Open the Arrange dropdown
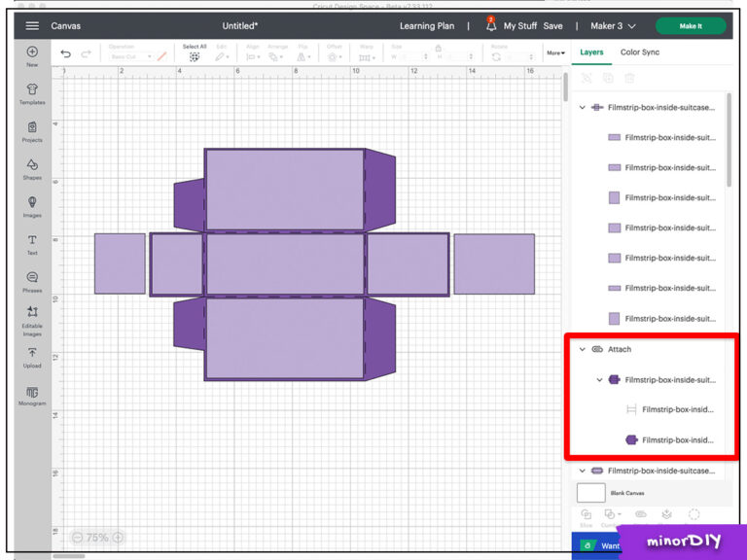Image resolution: width=747 pixels, height=560 pixels. point(275,57)
